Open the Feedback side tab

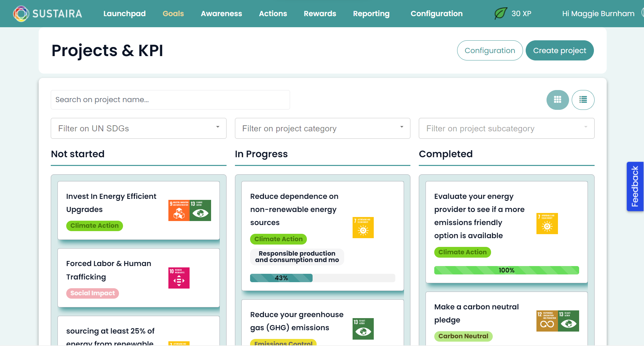(x=635, y=186)
